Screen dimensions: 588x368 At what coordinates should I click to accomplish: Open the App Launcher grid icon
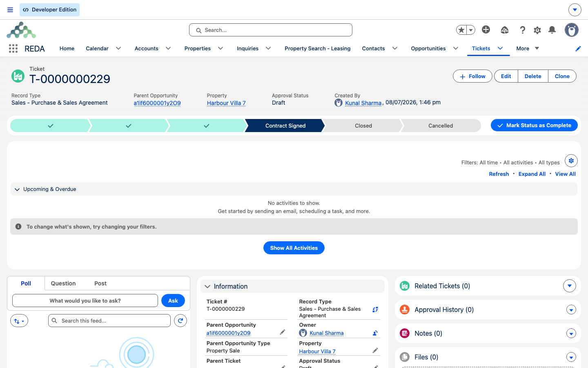[x=13, y=49]
